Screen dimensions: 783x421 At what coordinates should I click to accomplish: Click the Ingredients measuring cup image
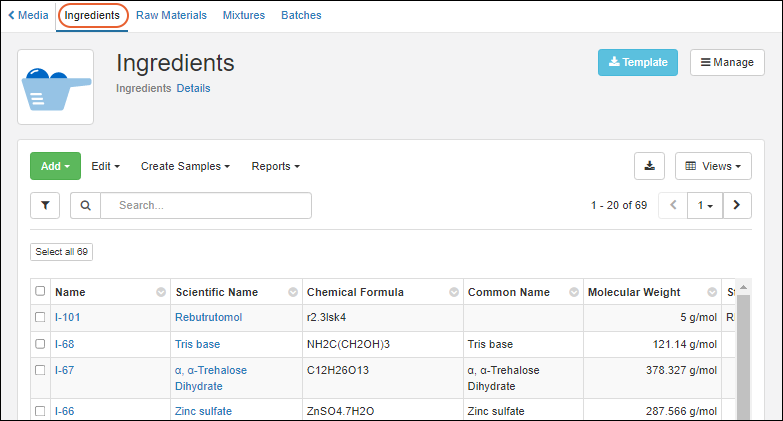pos(56,87)
